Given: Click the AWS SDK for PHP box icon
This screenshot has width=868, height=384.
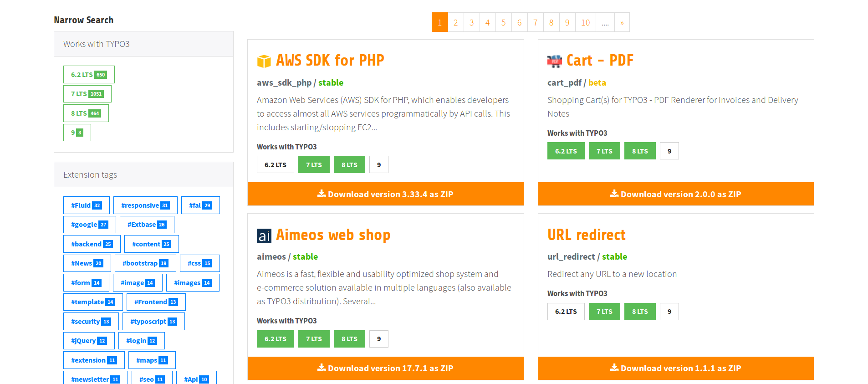Looking at the screenshot, I should tap(264, 61).
